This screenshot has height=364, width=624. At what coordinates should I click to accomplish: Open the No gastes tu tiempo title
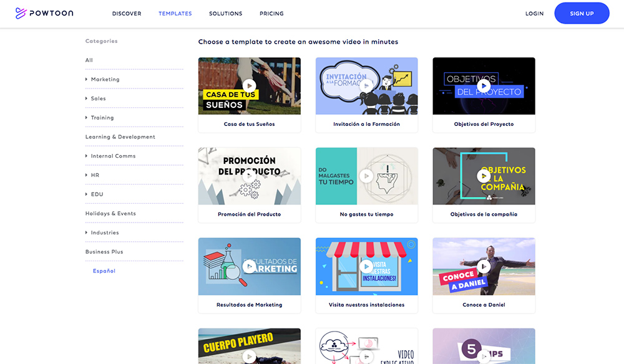(366, 214)
